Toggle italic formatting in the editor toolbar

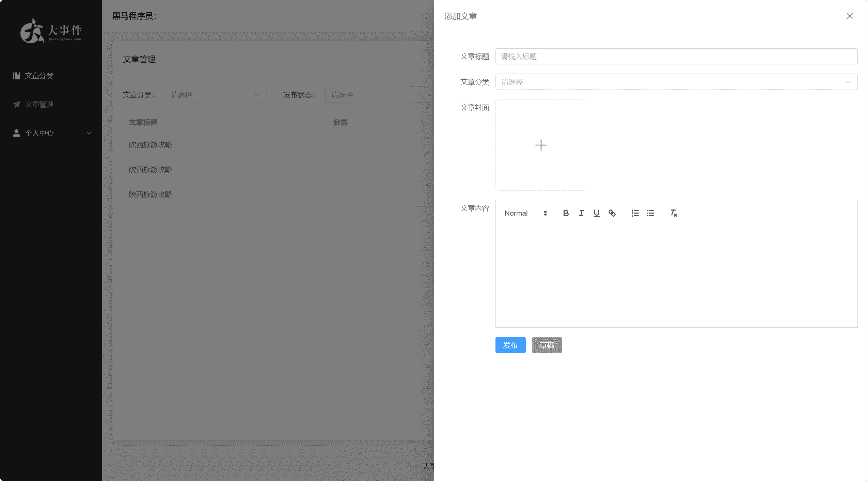pyautogui.click(x=581, y=213)
